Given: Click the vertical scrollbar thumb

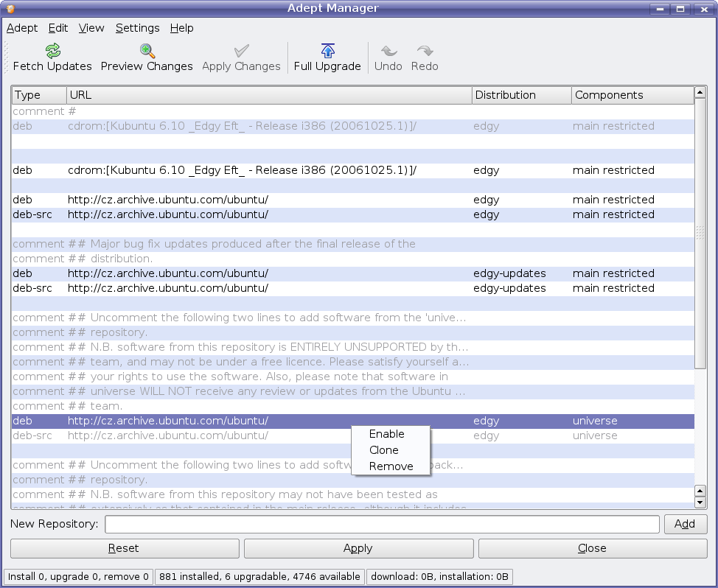Looking at the screenshot, I should pos(700,233).
